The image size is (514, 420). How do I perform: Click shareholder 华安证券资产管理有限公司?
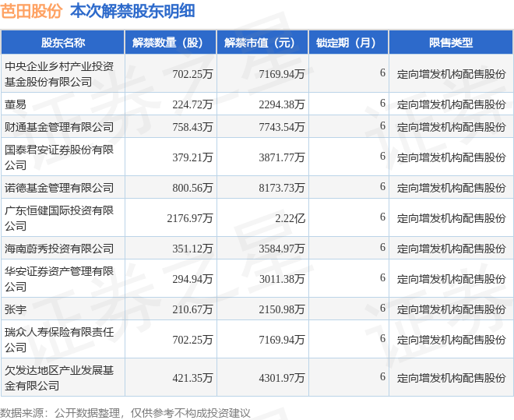(59, 279)
